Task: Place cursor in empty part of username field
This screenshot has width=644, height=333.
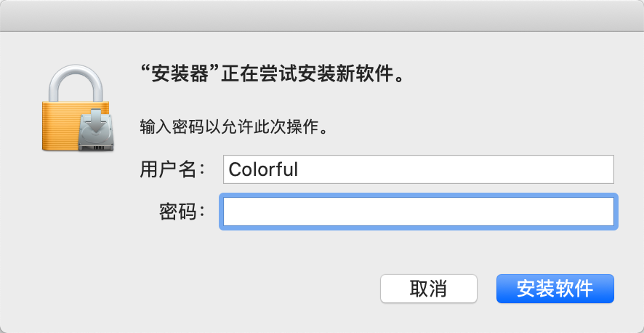Action: (465, 169)
